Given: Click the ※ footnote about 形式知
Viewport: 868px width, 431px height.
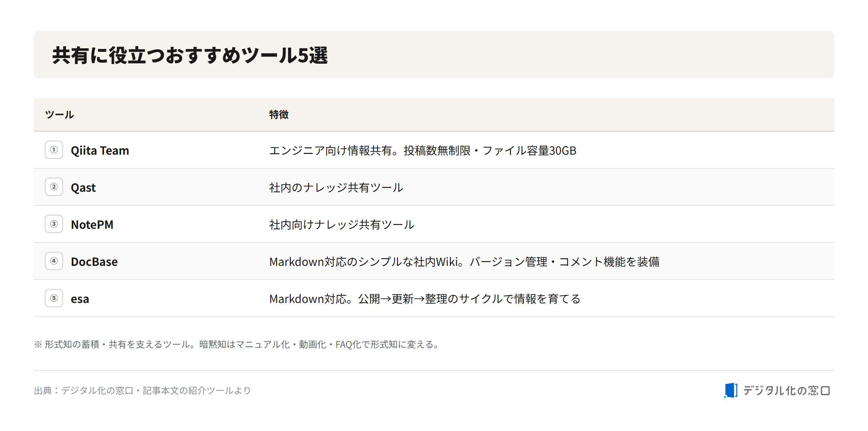Looking at the screenshot, I should pos(237,345).
